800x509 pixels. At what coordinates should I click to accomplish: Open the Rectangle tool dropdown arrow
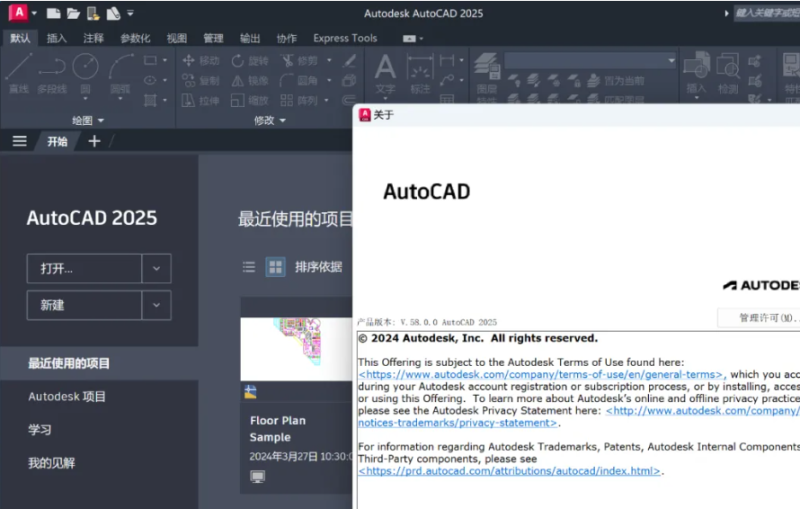click(165, 60)
